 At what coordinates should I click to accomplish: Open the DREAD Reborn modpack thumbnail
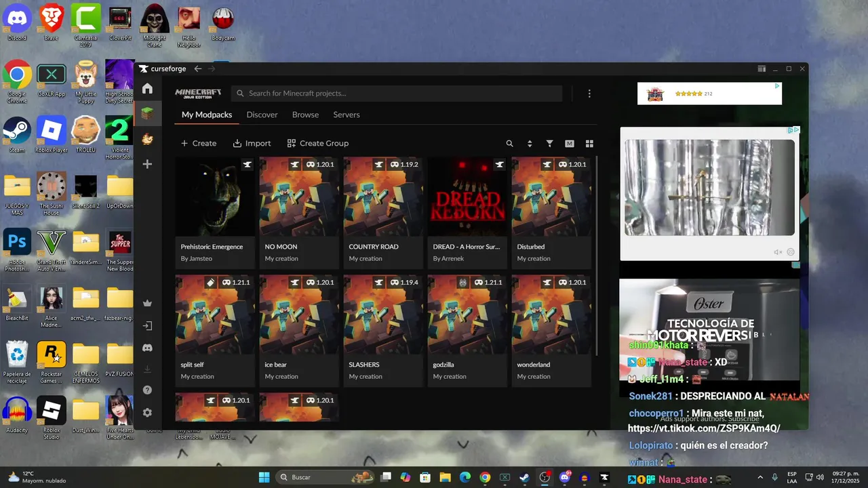click(467, 197)
